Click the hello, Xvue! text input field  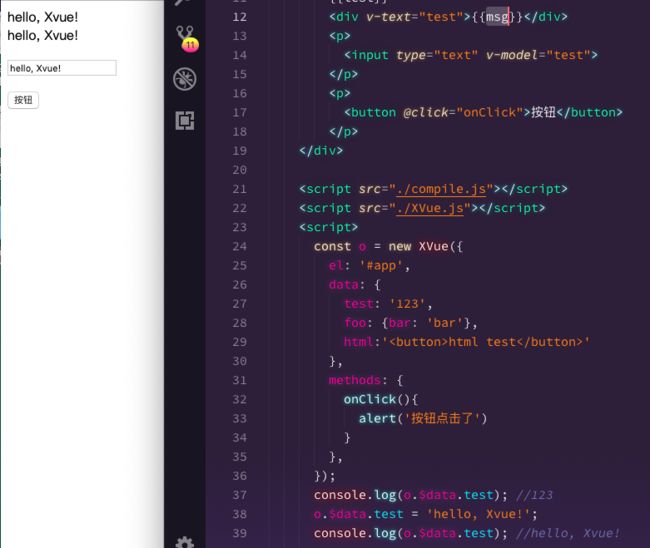click(x=62, y=68)
